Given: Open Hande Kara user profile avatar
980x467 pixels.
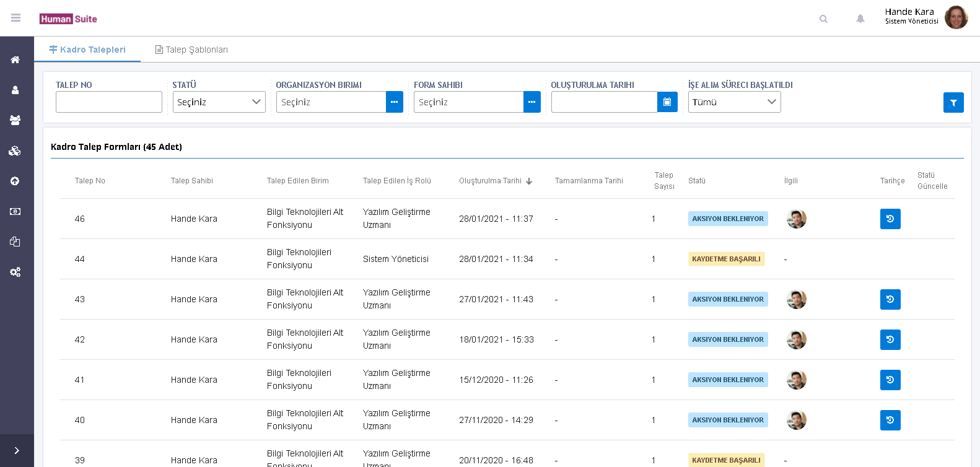Looking at the screenshot, I should 956,17.
